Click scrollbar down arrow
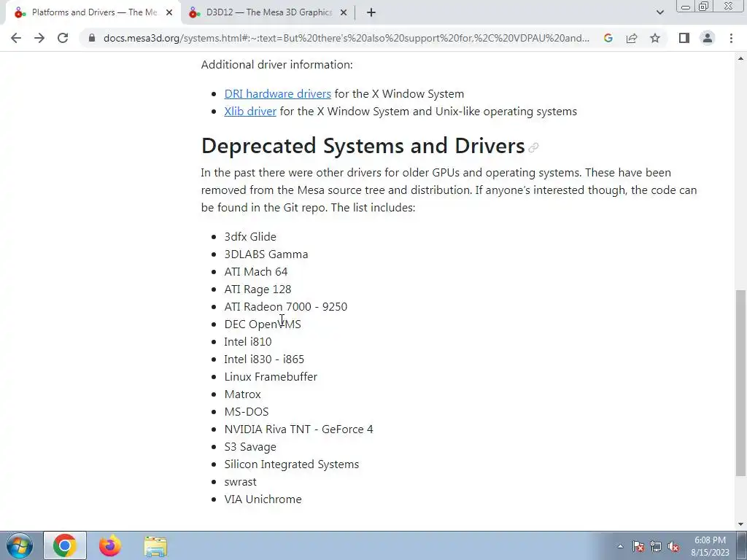The image size is (747, 560). pyautogui.click(x=740, y=524)
